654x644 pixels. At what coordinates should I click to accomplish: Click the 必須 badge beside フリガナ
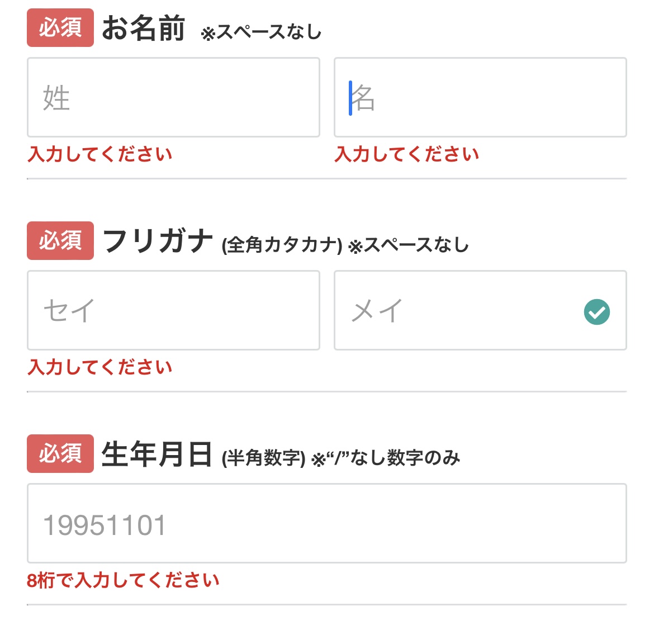[x=60, y=240]
